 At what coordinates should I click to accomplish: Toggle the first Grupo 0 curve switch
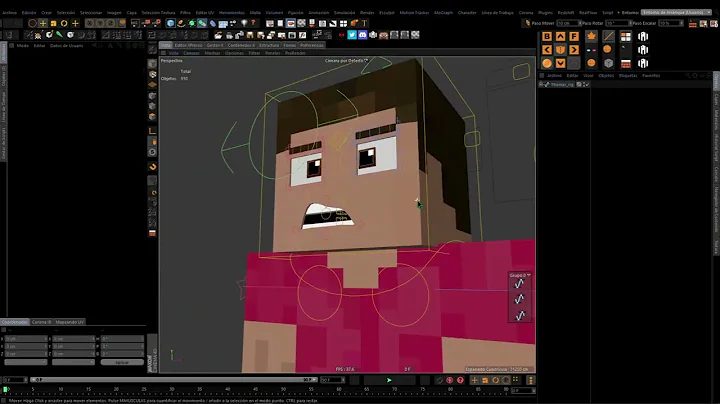pos(519,284)
